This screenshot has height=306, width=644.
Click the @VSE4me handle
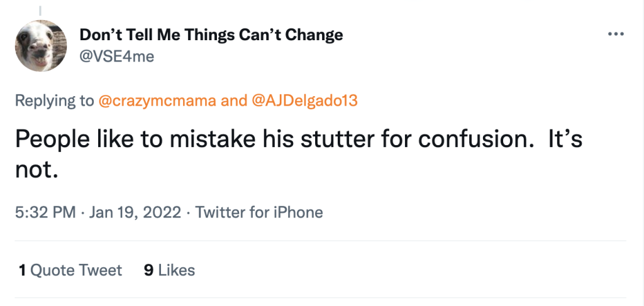coord(116,57)
